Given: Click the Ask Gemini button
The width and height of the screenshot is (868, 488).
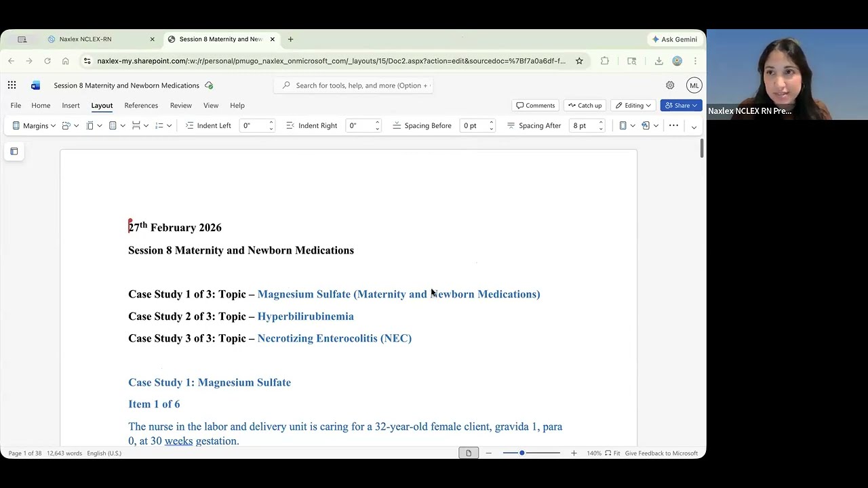Looking at the screenshot, I should pyautogui.click(x=674, y=39).
